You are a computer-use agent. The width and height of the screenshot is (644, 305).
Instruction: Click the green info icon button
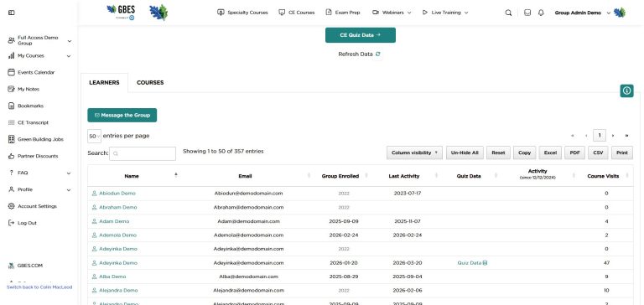point(626,90)
